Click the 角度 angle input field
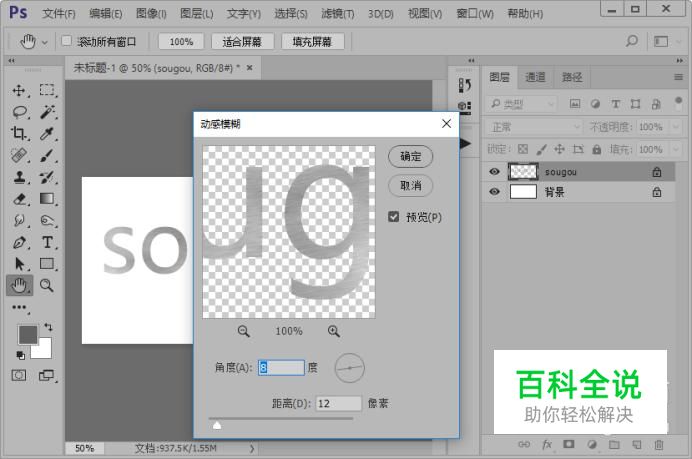 (x=281, y=368)
